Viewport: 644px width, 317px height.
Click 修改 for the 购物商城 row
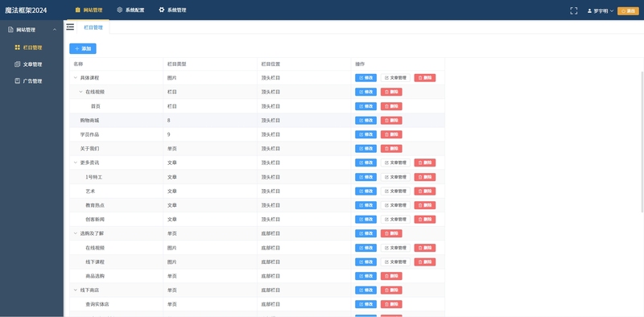point(365,121)
